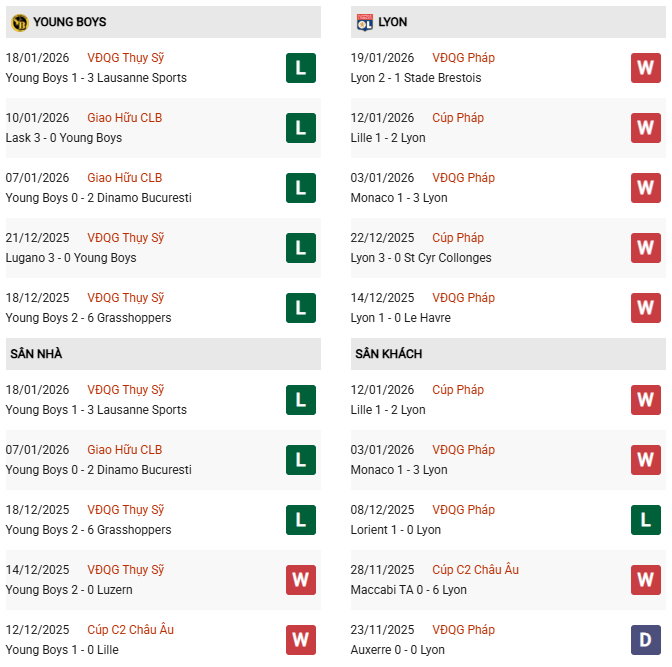Screen dimensions: 672x667
Task: Click loss badge for Lask 3-0 Young Boys
Action: coord(300,128)
